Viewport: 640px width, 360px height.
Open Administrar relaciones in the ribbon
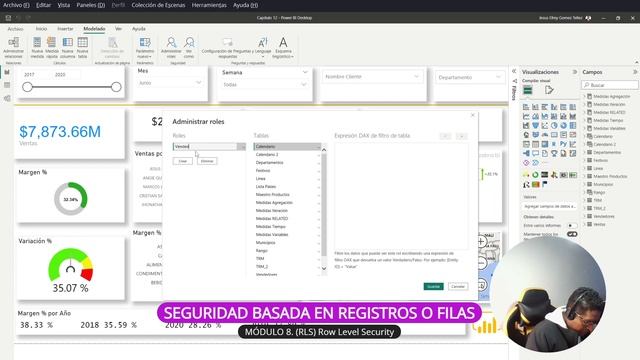[13, 48]
